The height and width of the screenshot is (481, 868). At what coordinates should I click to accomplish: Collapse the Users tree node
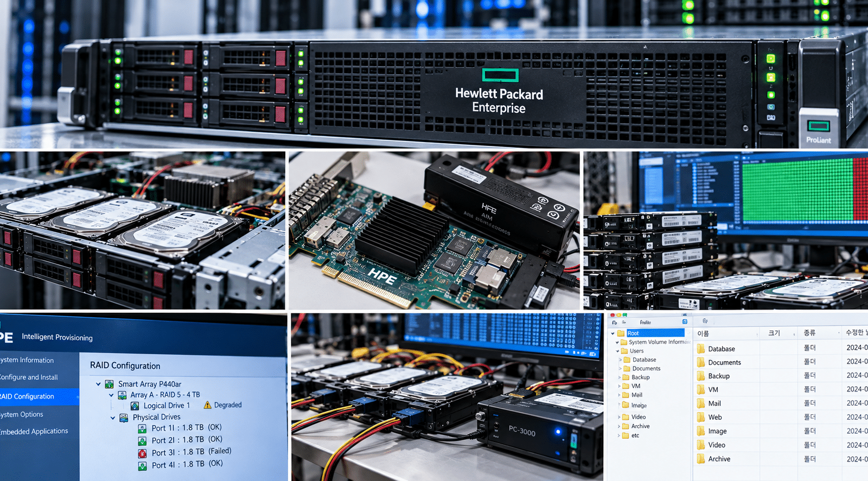617,351
